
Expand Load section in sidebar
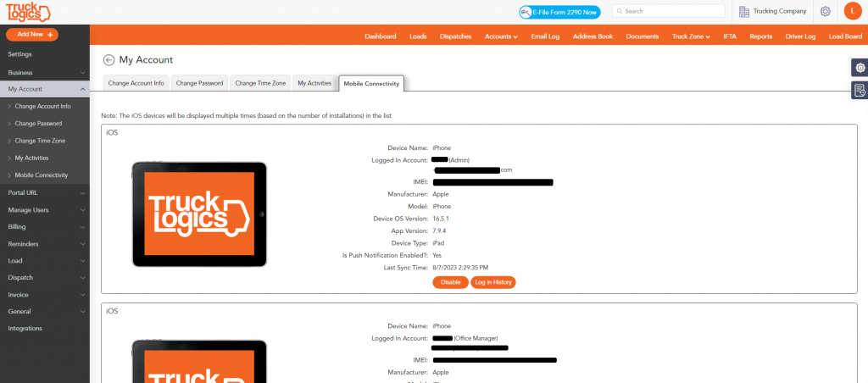(x=45, y=261)
